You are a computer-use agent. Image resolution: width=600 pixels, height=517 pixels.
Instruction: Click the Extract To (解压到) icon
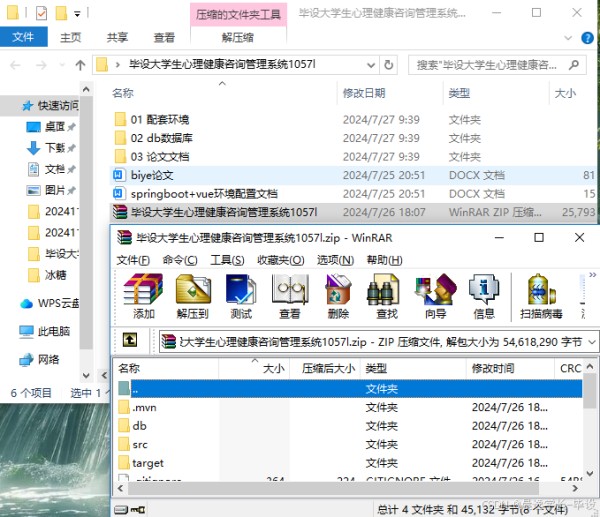[x=192, y=296]
